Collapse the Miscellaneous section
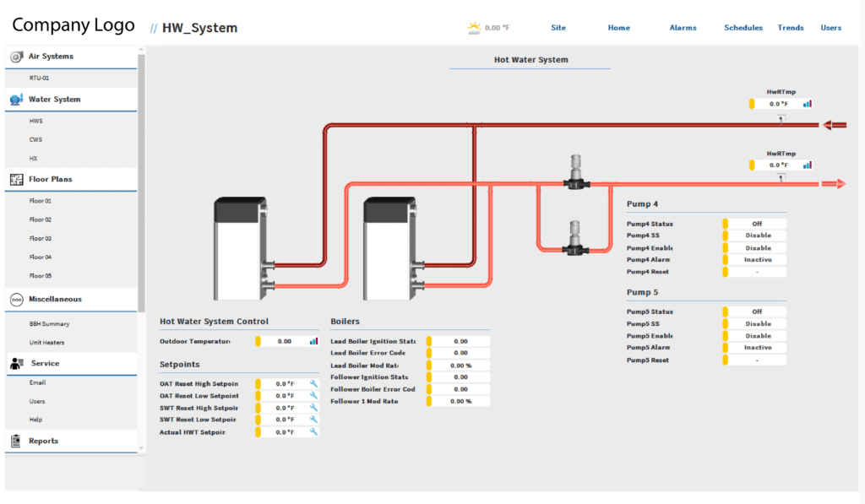 coord(71,300)
